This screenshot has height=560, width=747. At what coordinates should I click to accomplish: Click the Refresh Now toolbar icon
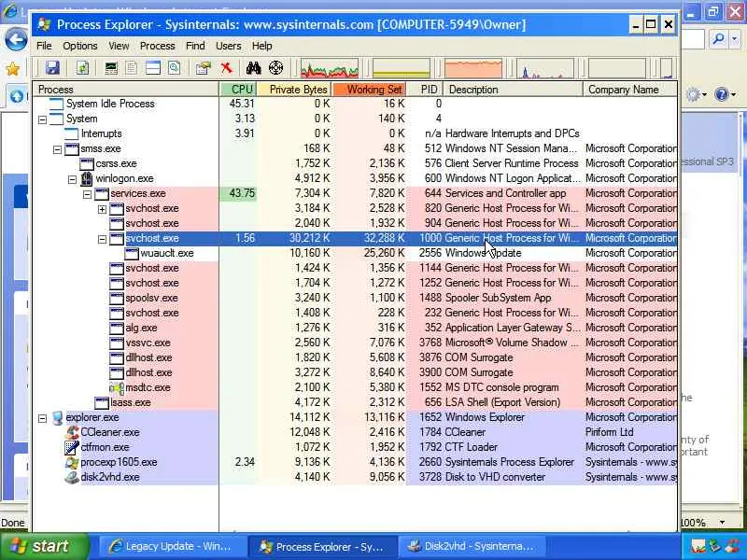(82, 68)
